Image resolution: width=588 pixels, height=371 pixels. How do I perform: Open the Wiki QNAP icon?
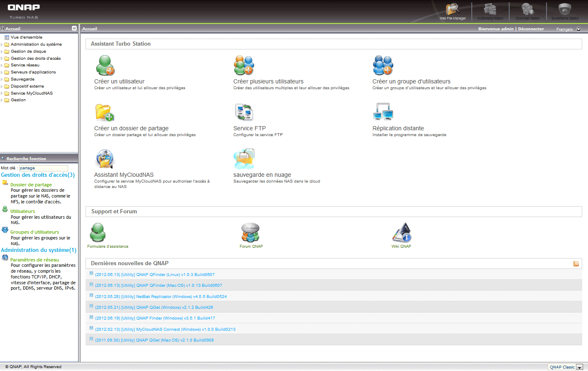point(402,232)
